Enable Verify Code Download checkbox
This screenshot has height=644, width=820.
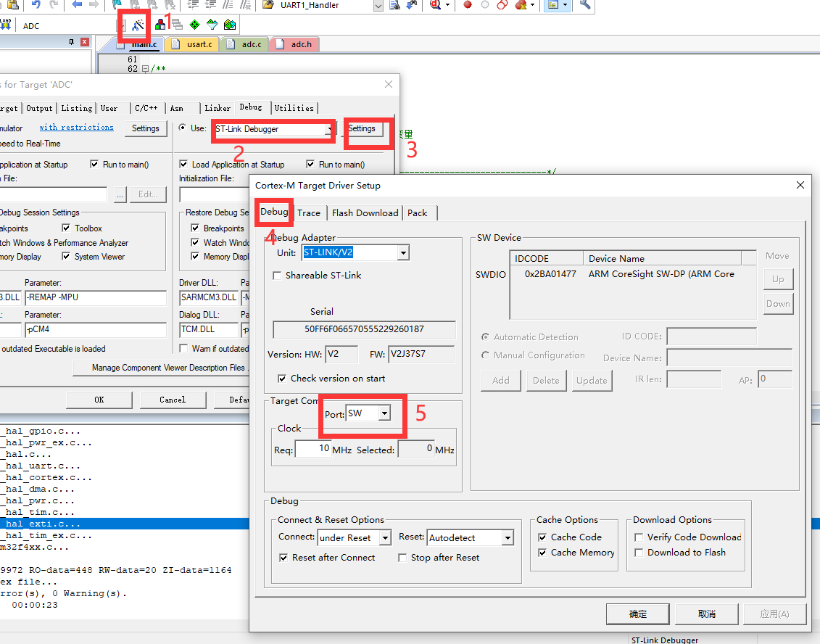point(639,537)
